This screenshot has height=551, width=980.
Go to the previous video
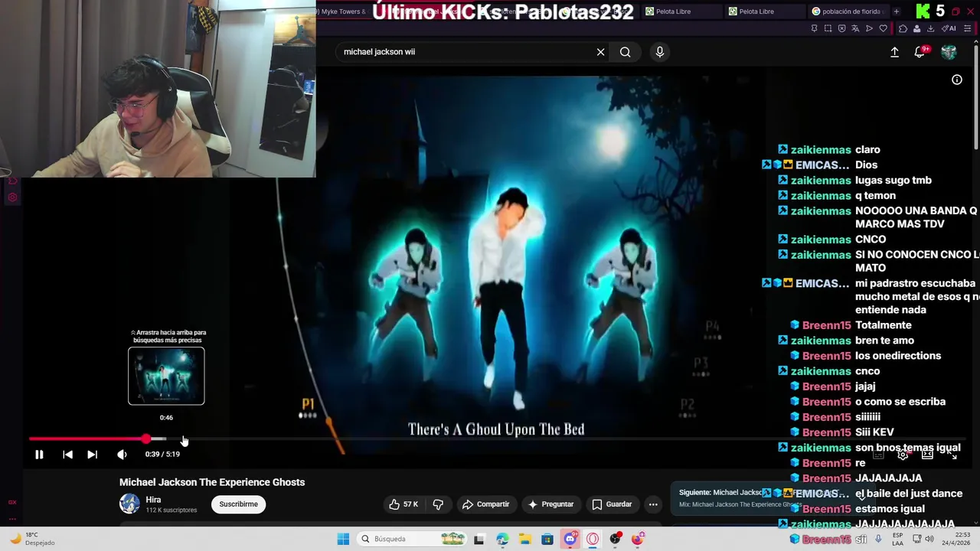coord(67,455)
